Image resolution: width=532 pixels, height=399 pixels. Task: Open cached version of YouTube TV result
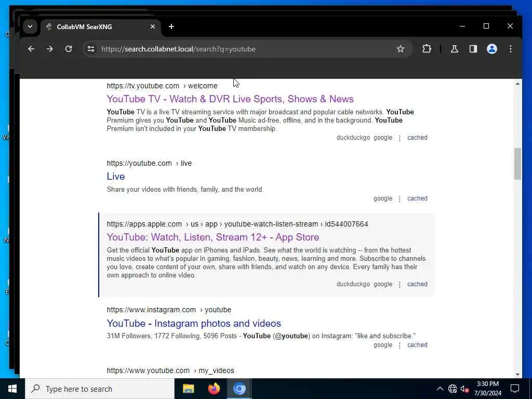point(417,137)
